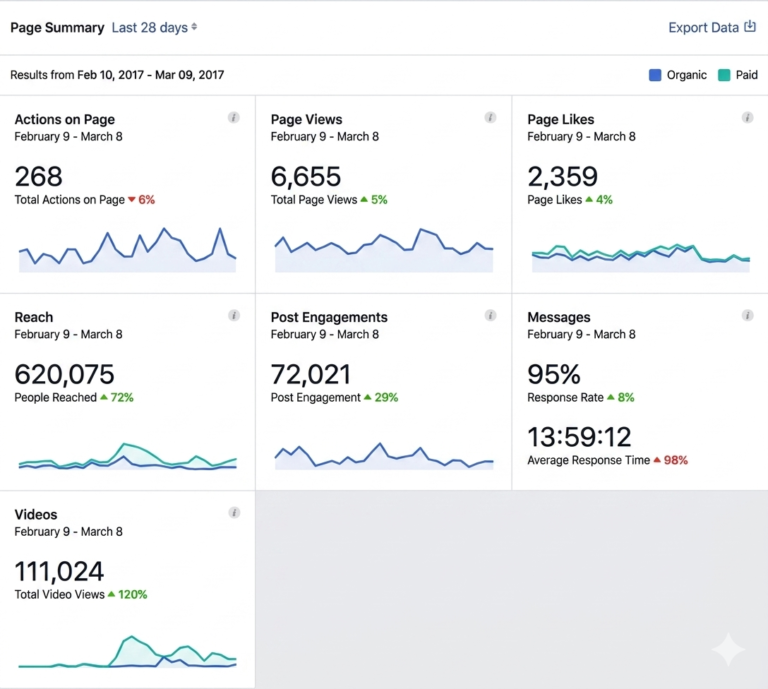
Task: Open the Actions on Page title
Action: 65,119
